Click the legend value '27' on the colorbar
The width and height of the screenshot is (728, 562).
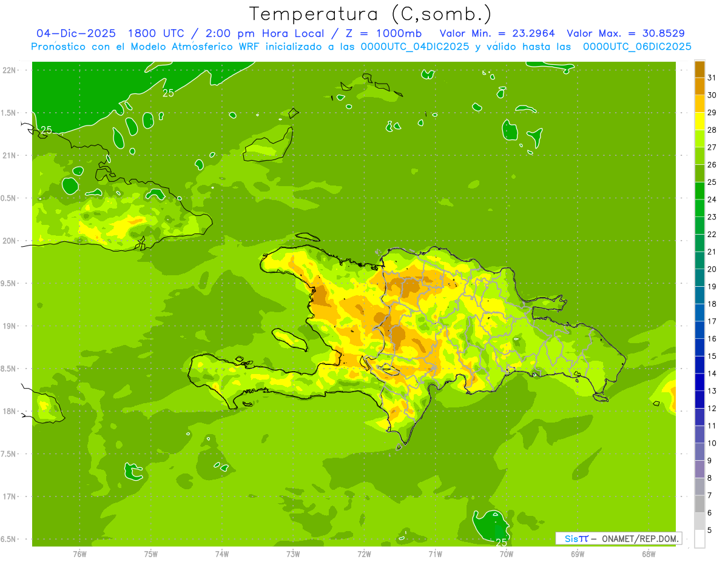[x=712, y=147]
